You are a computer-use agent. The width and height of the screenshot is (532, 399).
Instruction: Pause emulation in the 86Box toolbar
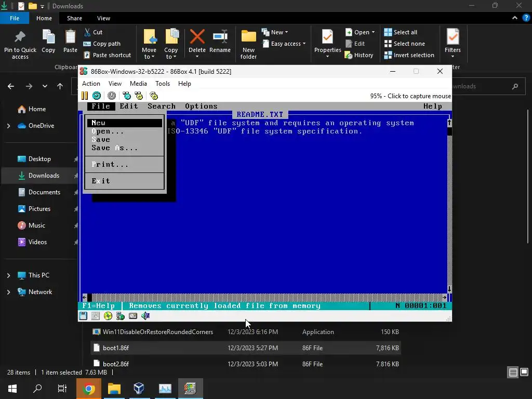coord(85,96)
